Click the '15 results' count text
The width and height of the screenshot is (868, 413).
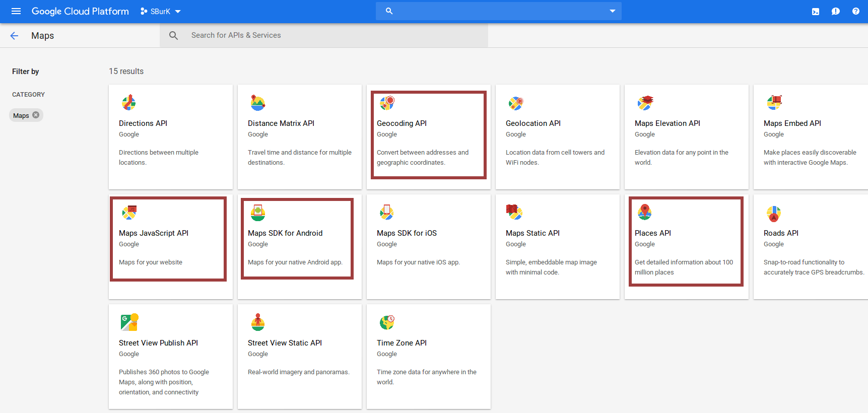[126, 72]
